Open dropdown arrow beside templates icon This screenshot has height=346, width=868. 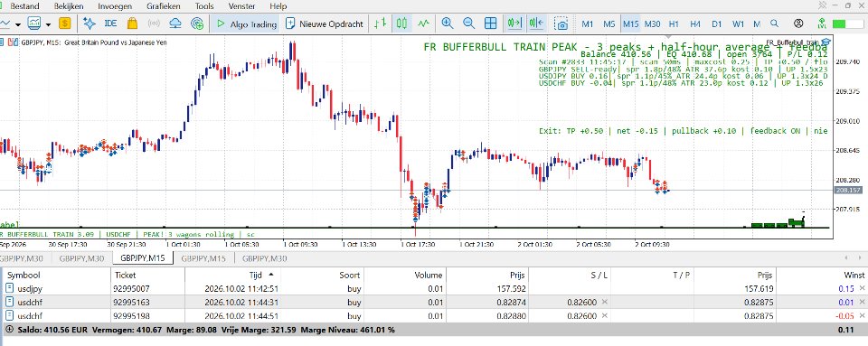point(48,24)
